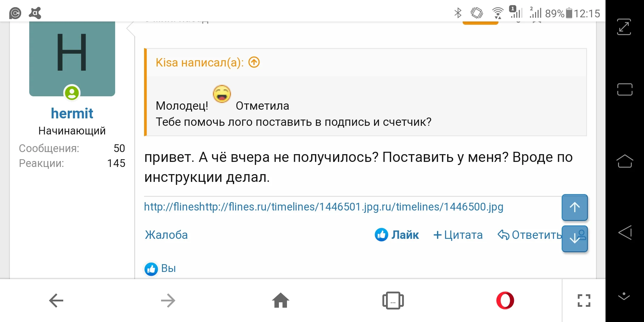Open hermit's username link
644x322 pixels.
pos(72,113)
